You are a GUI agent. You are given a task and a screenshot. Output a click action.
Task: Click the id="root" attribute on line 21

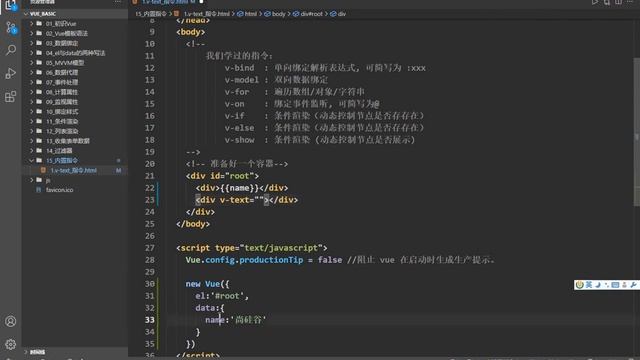(232, 176)
